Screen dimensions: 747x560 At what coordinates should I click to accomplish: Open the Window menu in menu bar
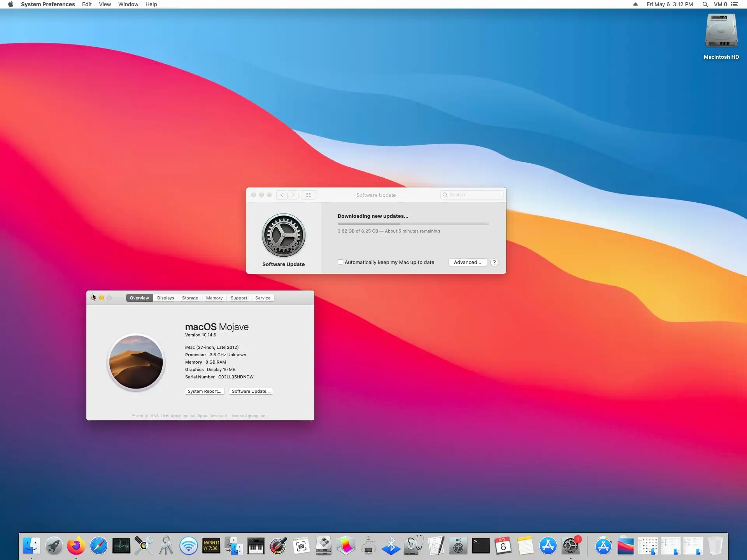[128, 4]
